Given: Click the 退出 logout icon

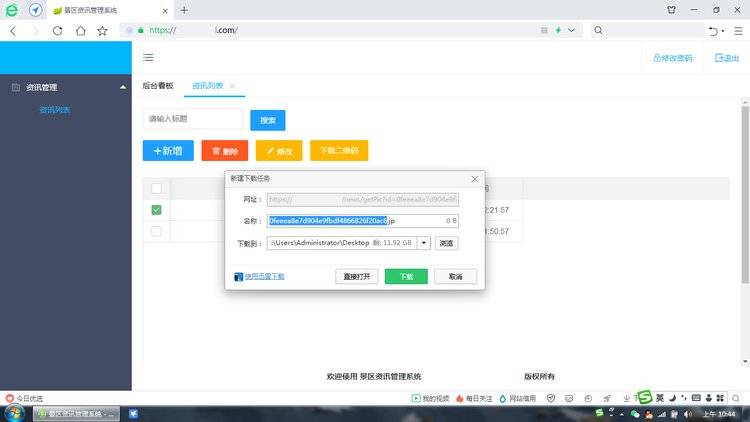Looking at the screenshot, I should point(726,58).
